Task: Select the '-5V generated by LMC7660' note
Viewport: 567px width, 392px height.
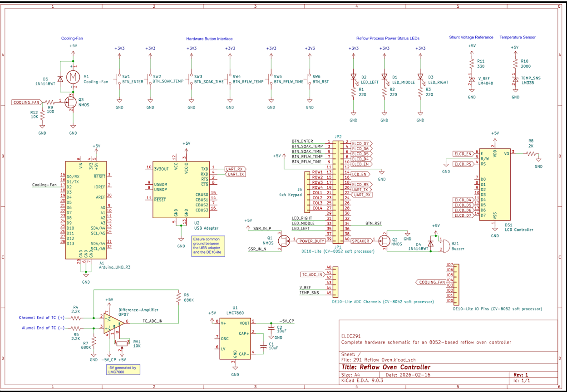Action: click(x=123, y=370)
